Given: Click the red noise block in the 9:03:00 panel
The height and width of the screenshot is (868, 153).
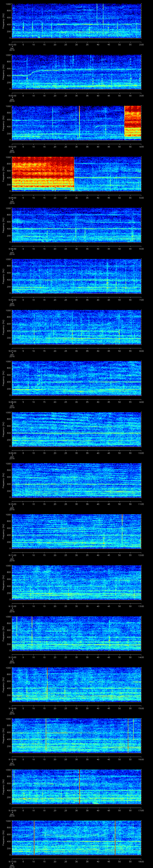Looking at the screenshot, I should [133, 121].
